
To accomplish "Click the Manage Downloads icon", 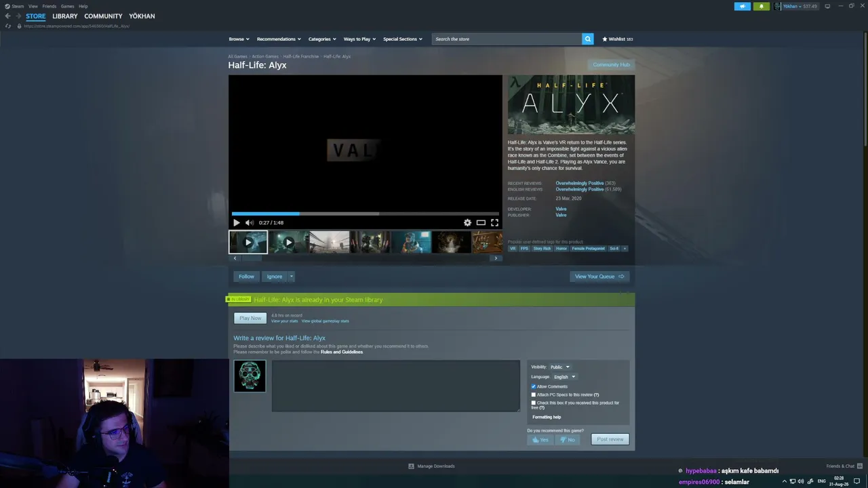I will (411, 466).
